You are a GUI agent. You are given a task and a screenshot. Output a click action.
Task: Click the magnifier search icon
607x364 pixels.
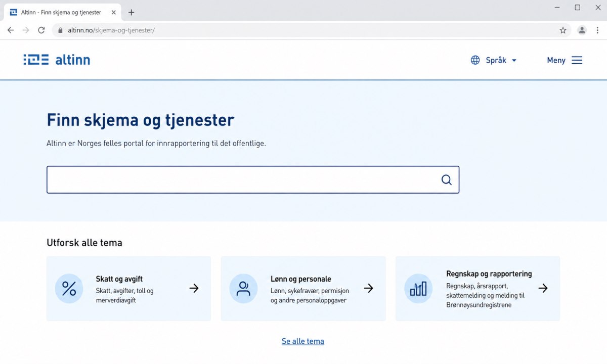pyautogui.click(x=446, y=179)
